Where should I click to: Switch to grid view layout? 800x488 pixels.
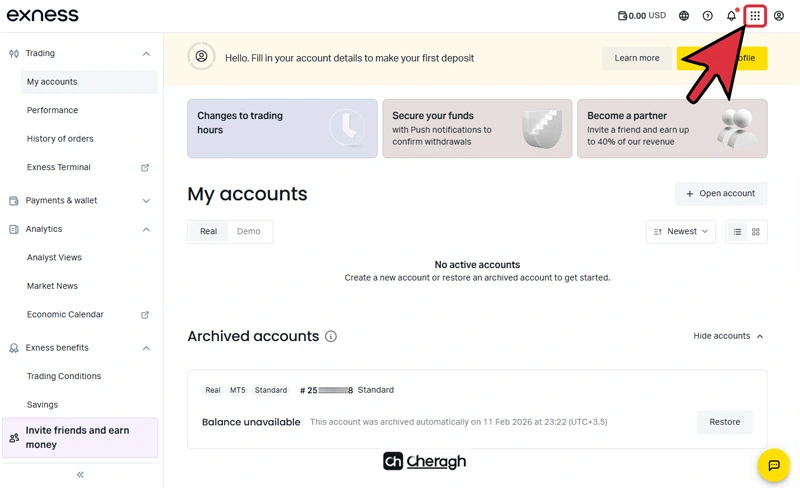click(756, 232)
